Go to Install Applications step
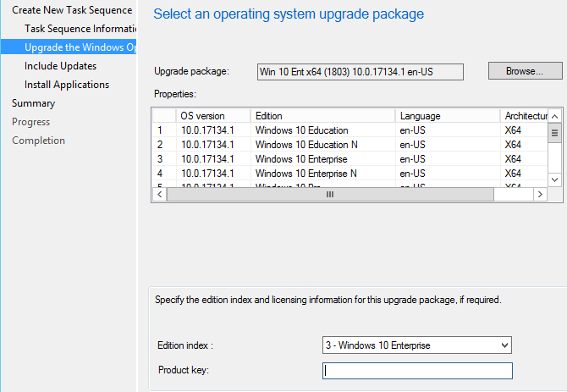The height and width of the screenshot is (392, 567). coord(67,85)
